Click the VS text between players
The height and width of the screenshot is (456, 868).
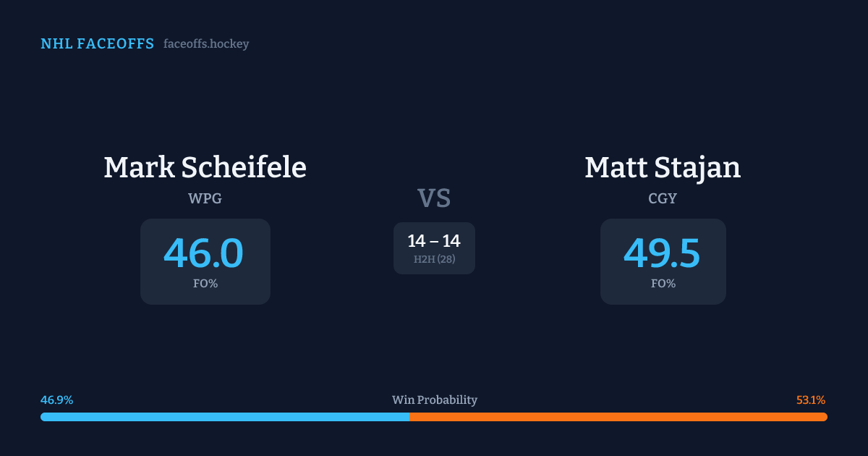434,198
